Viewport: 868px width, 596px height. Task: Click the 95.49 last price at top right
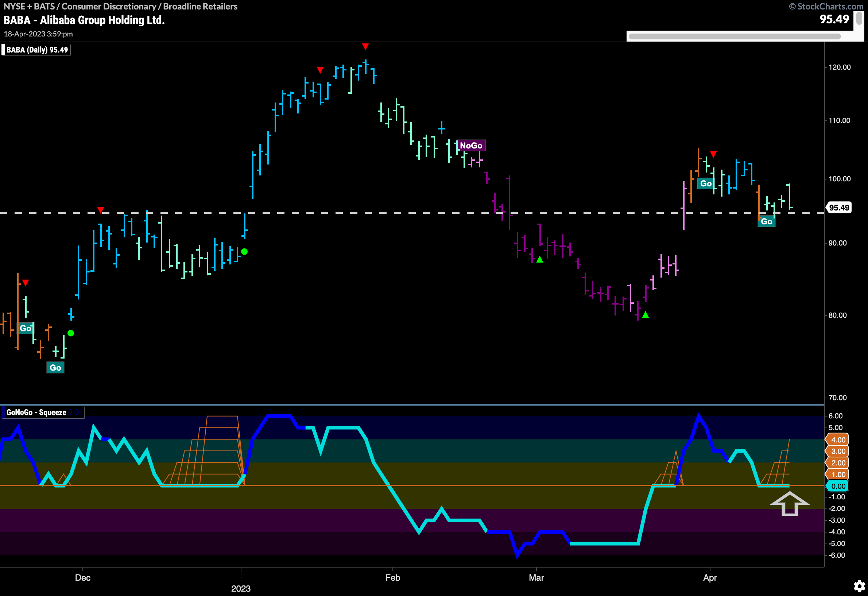(x=834, y=19)
